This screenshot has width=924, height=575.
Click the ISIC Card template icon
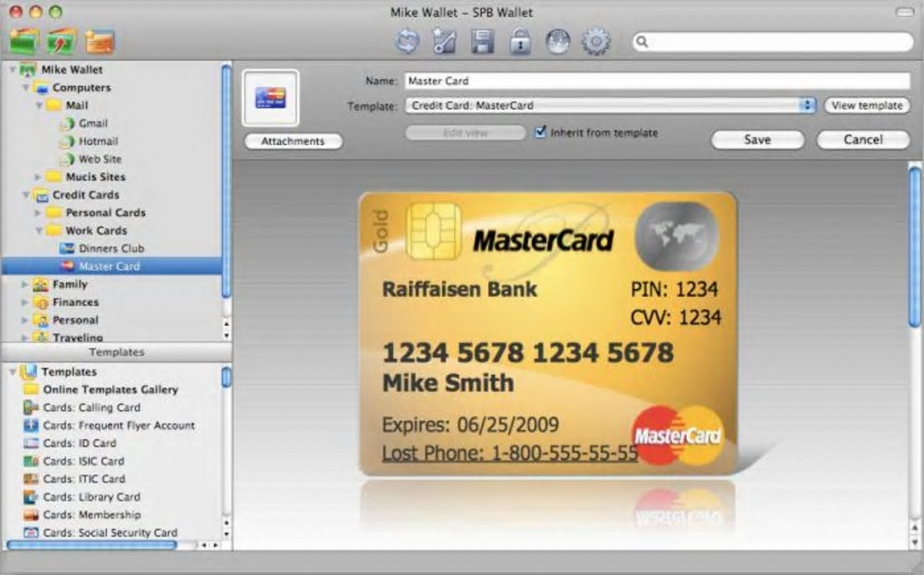click(31, 461)
